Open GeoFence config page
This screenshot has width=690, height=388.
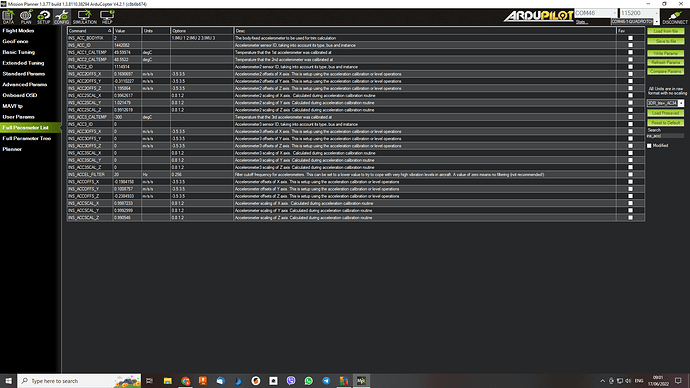15,41
